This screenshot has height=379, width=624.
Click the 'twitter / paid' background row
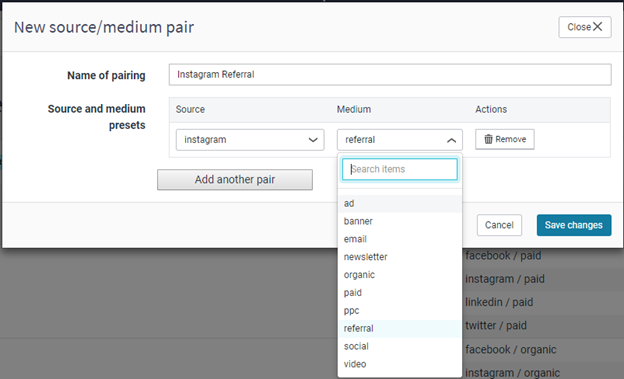point(496,326)
